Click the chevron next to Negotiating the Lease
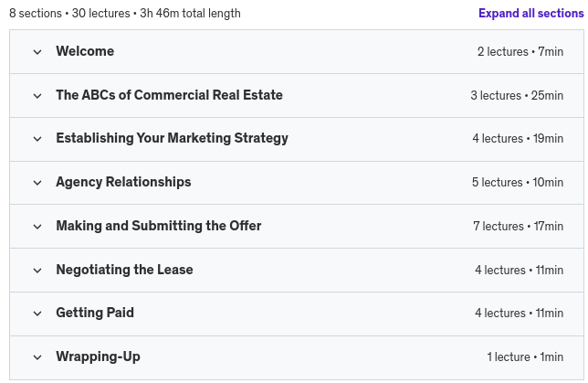 tap(37, 271)
